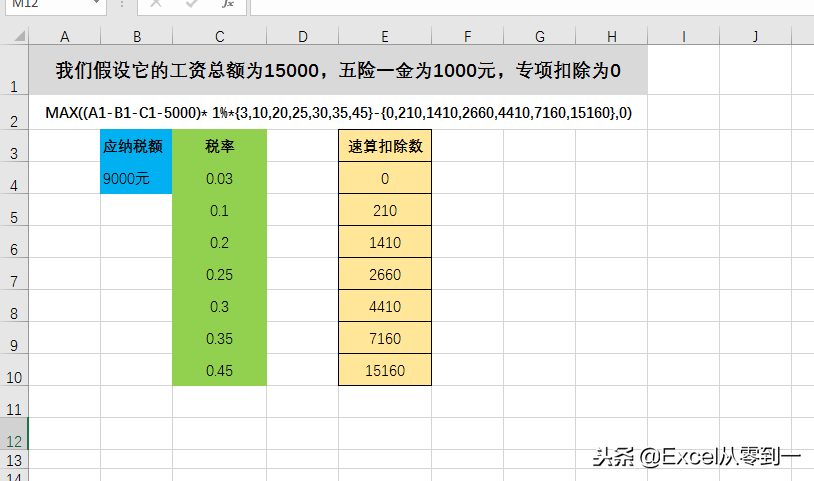Select the 0.25 tax rate cell
Viewport: 814px width, 481px height.
tap(220, 274)
